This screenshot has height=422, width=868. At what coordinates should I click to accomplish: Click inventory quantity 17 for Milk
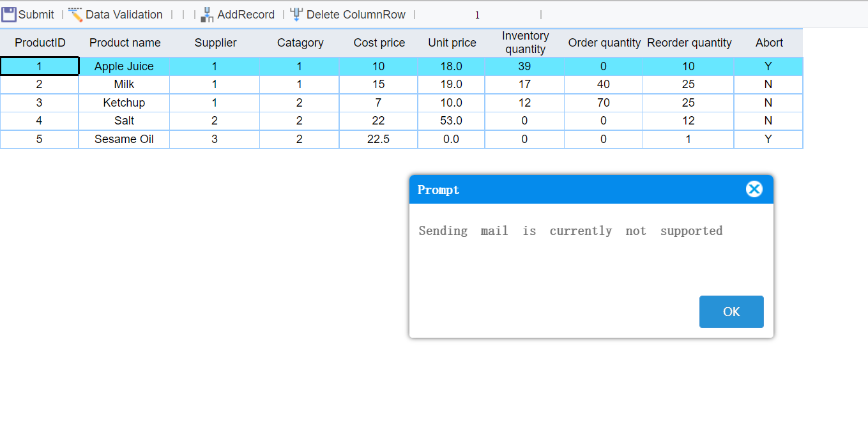pyautogui.click(x=525, y=84)
